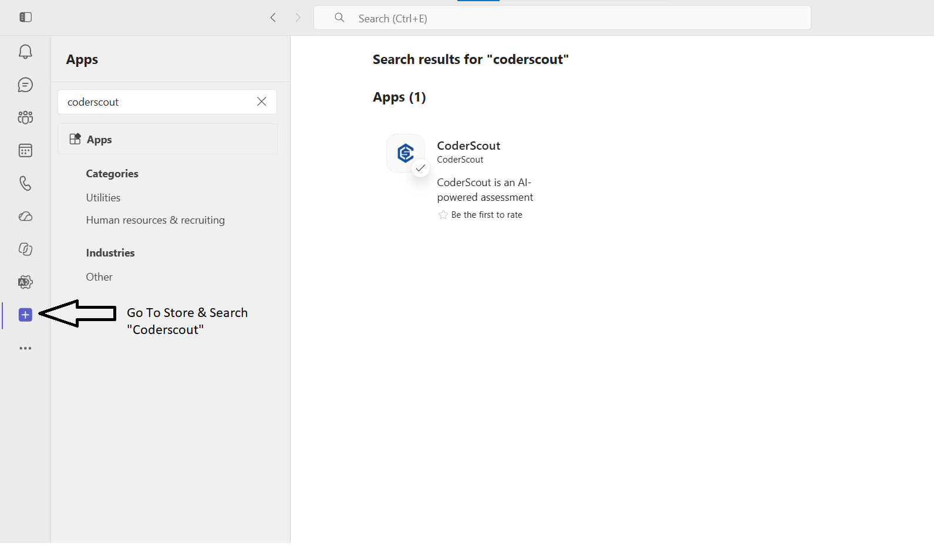Go back with the left arrow

click(x=273, y=18)
